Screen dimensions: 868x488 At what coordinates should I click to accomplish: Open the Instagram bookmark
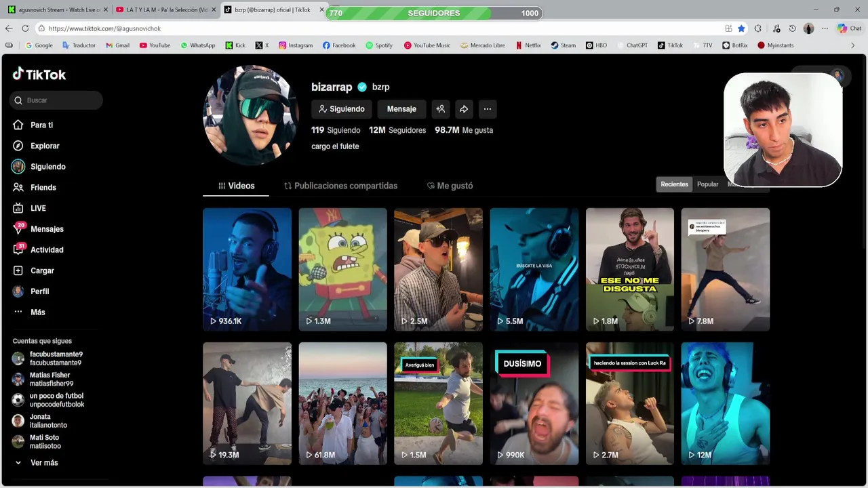click(295, 45)
